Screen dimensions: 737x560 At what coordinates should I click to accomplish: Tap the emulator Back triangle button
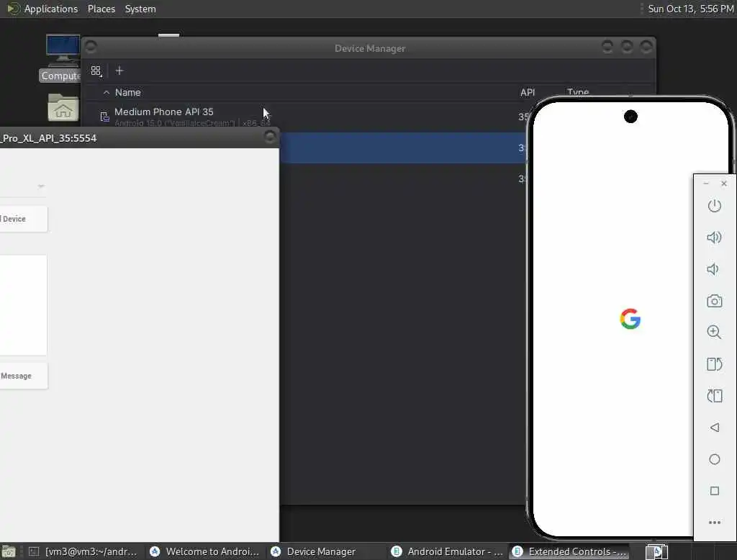(x=715, y=428)
